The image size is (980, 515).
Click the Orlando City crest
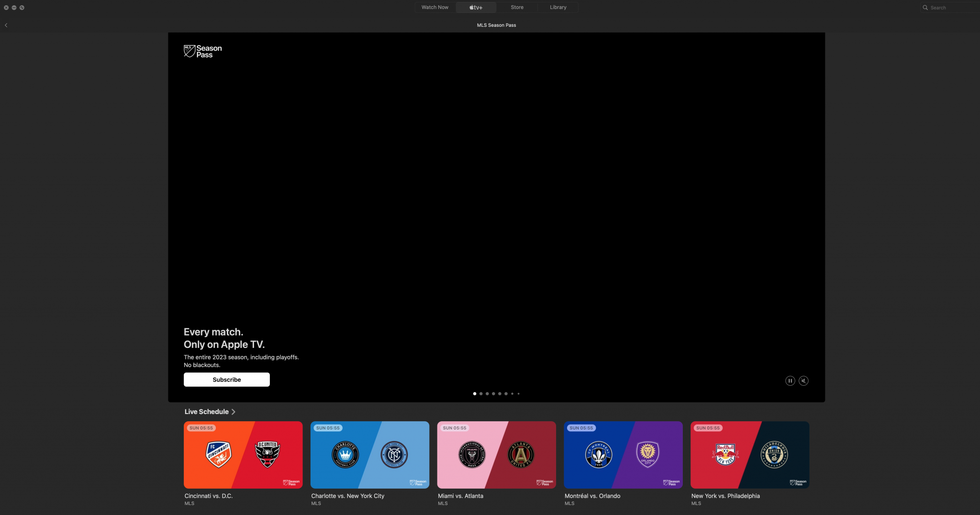click(x=647, y=454)
